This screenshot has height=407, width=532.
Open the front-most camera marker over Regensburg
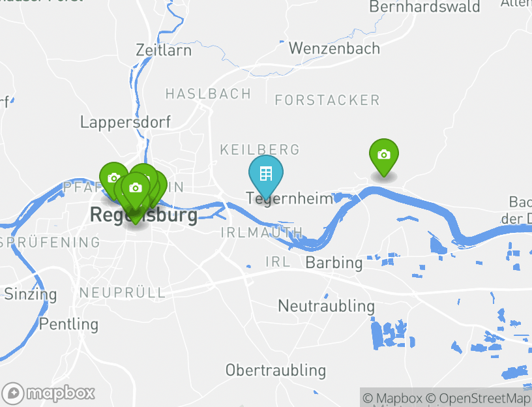pos(136,190)
